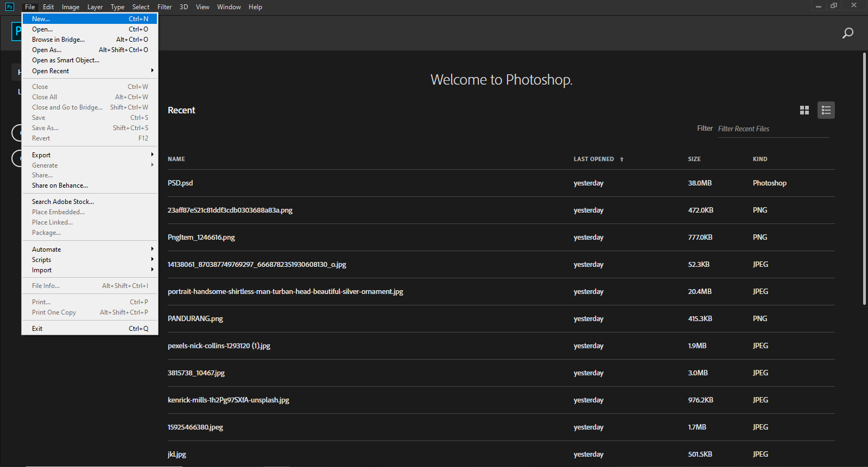Open the 3D menu
868x467 pixels.
click(x=183, y=7)
